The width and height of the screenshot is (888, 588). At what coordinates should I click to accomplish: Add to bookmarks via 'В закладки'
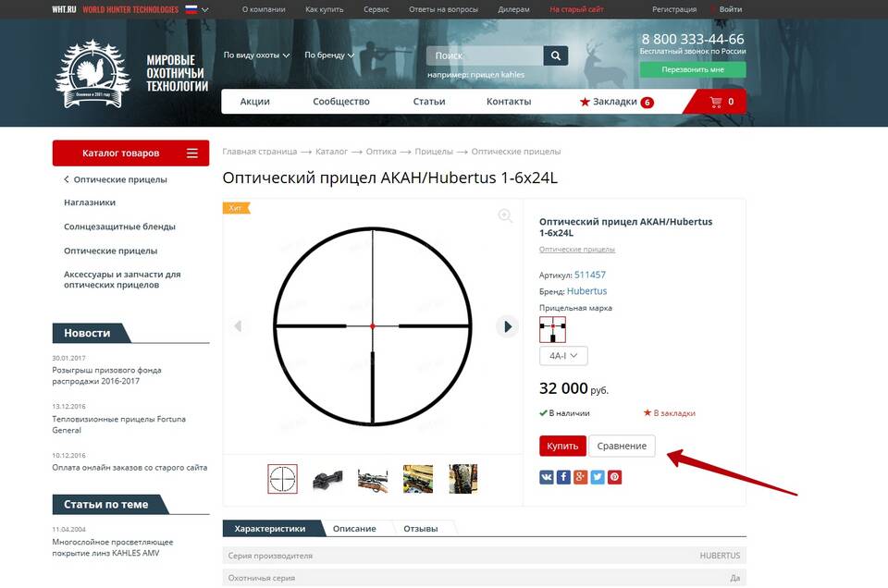coord(670,413)
